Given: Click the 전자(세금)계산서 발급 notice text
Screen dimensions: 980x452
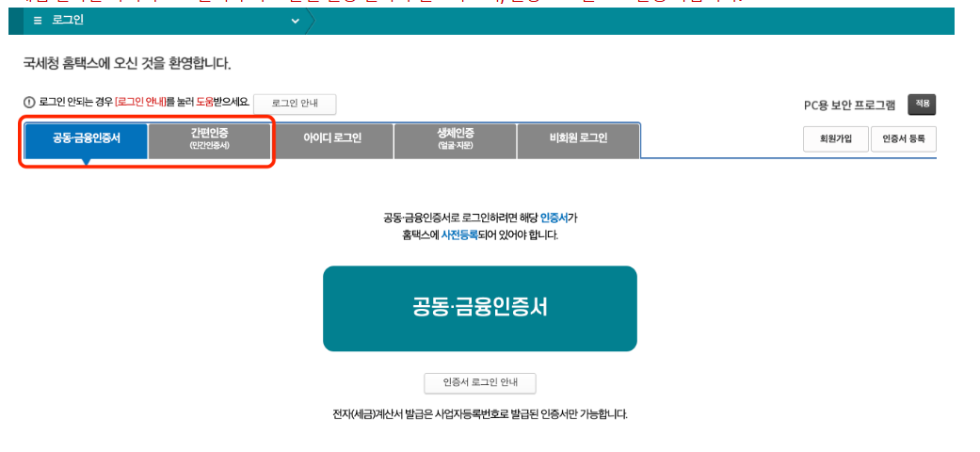Looking at the screenshot, I should tap(480, 414).
